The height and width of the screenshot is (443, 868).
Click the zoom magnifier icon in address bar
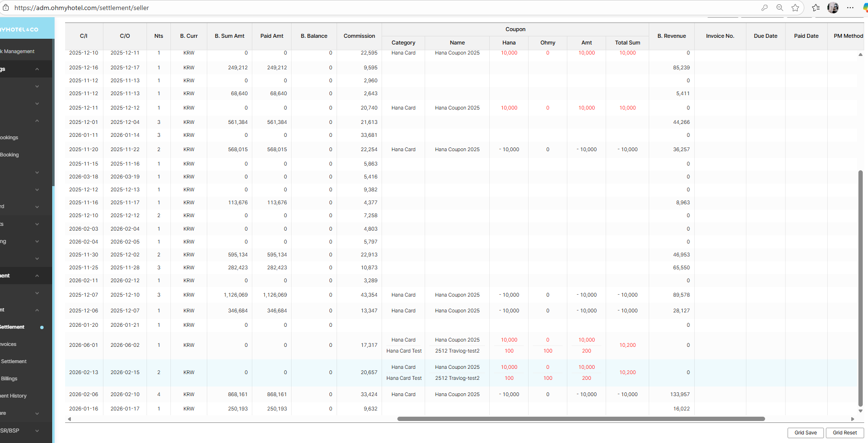pos(780,8)
